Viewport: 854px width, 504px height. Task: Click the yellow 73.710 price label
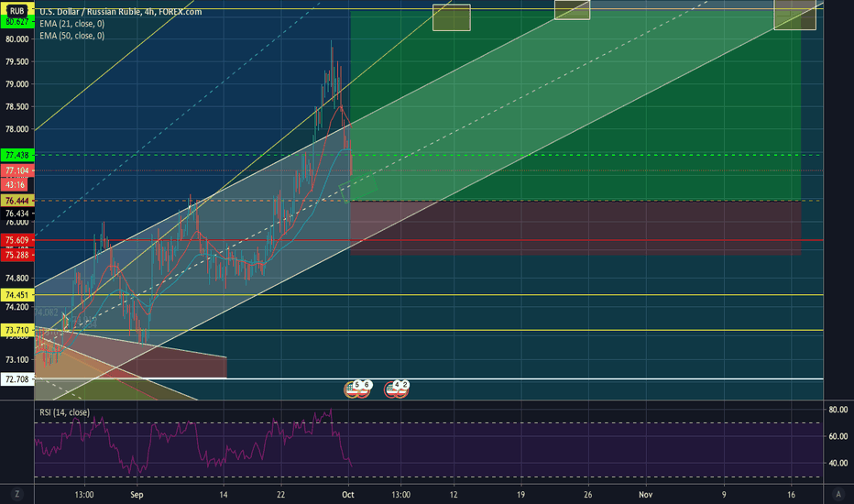tap(16, 330)
